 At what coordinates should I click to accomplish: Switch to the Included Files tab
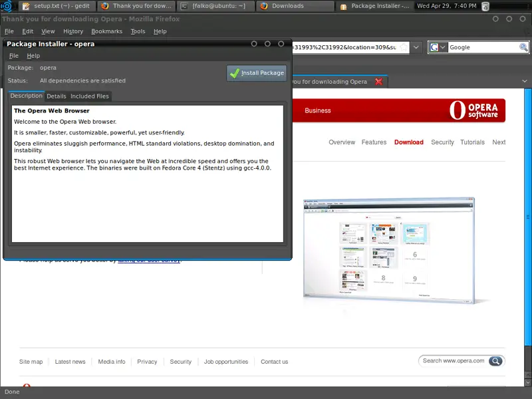(90, 96)
